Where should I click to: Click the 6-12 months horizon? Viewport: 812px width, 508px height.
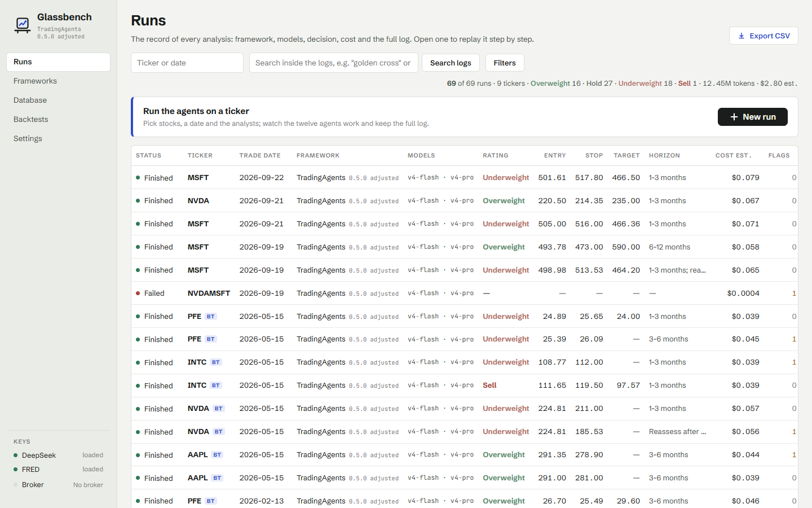[669, 247]
